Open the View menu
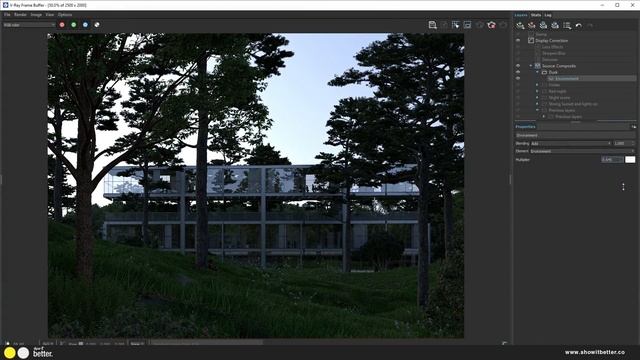The height and width of the screenshot is (360, 640). [50, 15]
